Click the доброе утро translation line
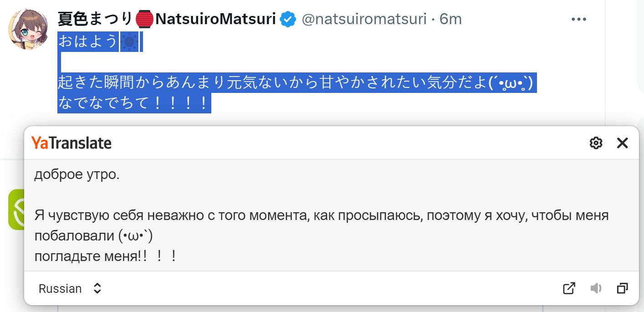Viewport: 644px width, 312px height. [x=77, y=175]
